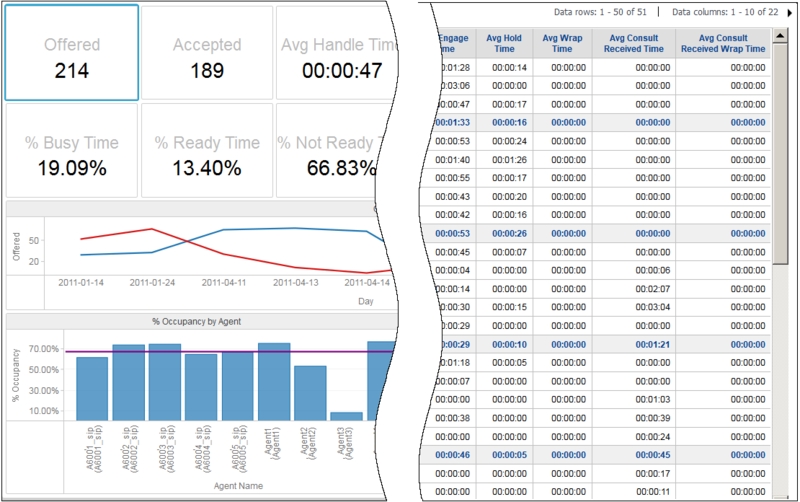This screenshot has height=502, width=800.
Task: Click the Agent1 occupancy bar
Action: tap(274, 381)
